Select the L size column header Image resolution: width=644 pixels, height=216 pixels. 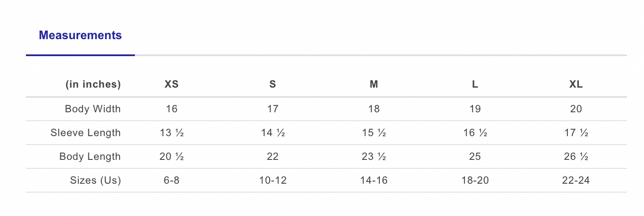[475, 84]
